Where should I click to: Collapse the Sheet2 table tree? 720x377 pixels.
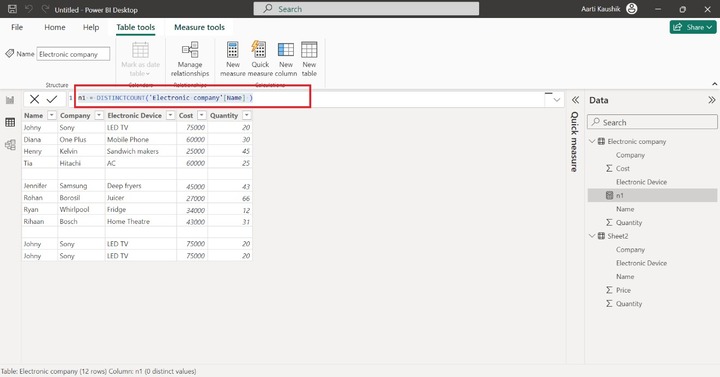pos(592,236)
